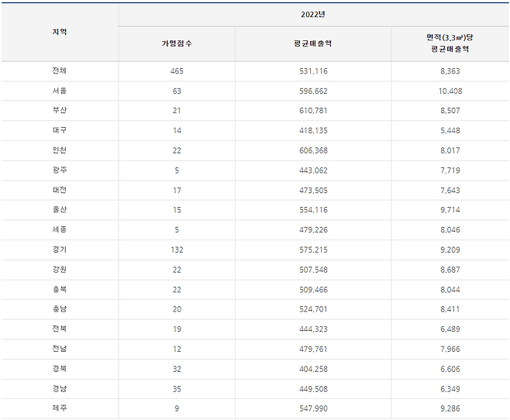Click the 울산 per-area value 9,714
The image size is (510, 420).
pyautogui.click(x=450, y=210)
